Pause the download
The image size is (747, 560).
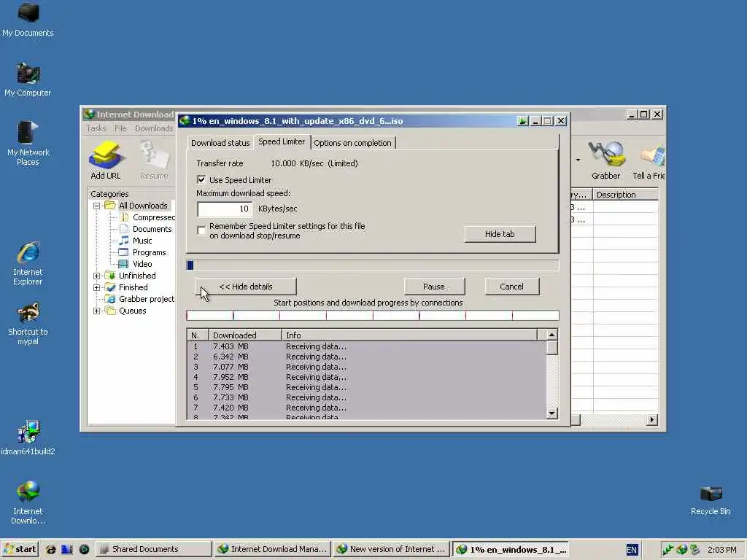pos(433,287)
